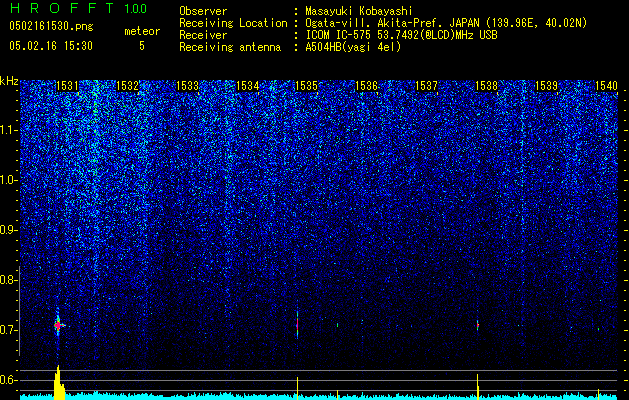Click the antenna value A504HB(yagi 4el)
This screenshot has height=400, width=629.
[353, 47]
